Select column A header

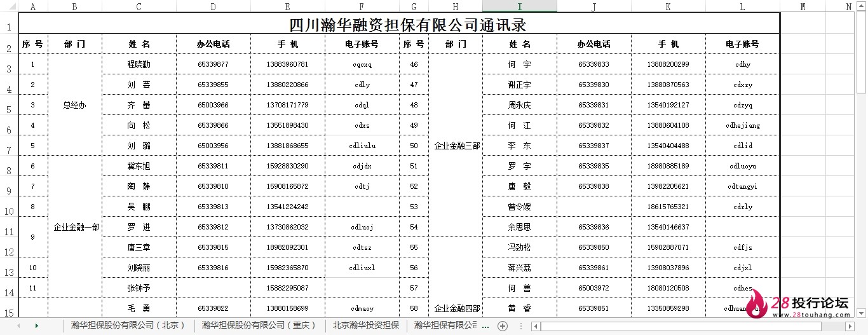[x=33, y=6]
